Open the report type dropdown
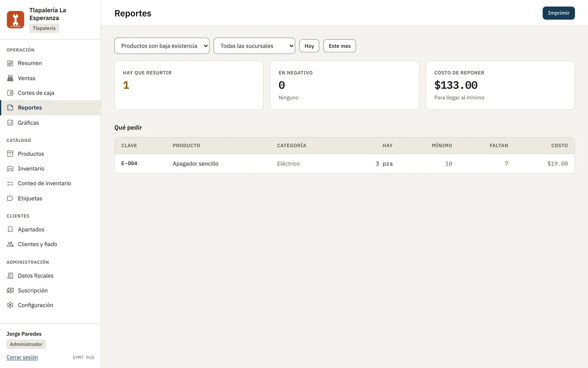588x368 pixels. pyautogui.click(x=162, y=46)
